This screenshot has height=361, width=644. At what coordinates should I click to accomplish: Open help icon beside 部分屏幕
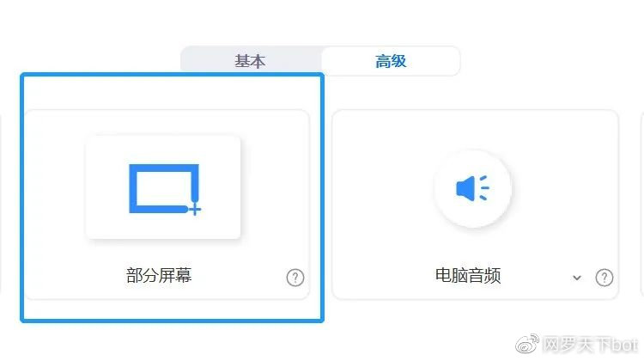295,278
